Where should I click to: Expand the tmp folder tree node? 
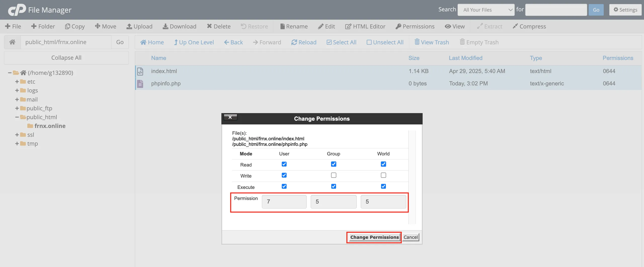pos(17,144)
